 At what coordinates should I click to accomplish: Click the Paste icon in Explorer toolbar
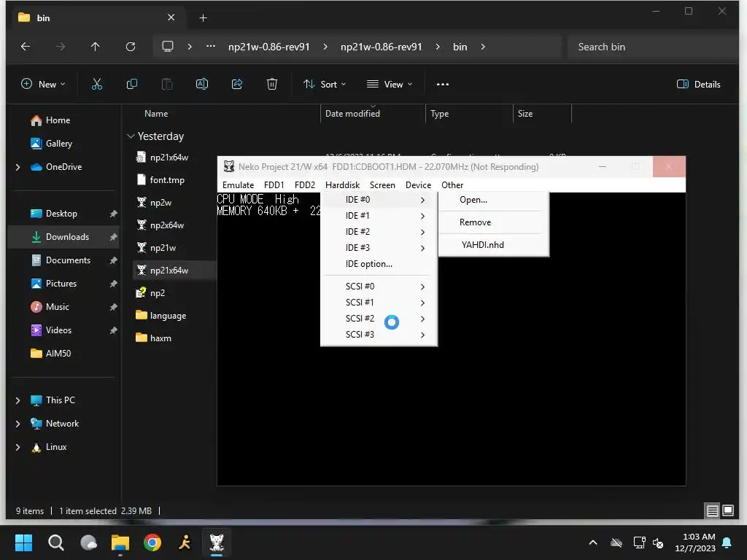pos(167,85)
